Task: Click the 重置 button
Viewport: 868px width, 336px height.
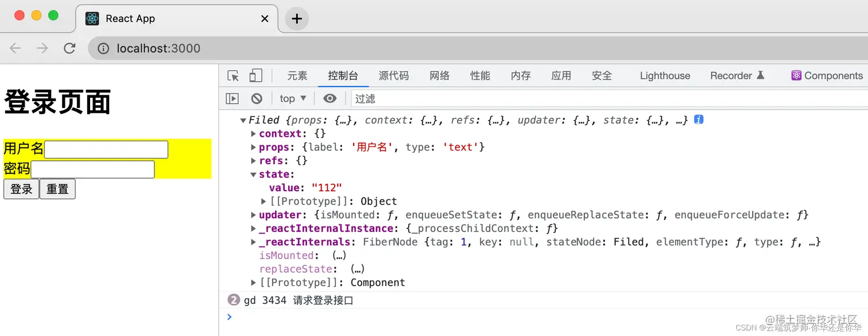Action: pos(57,189)
